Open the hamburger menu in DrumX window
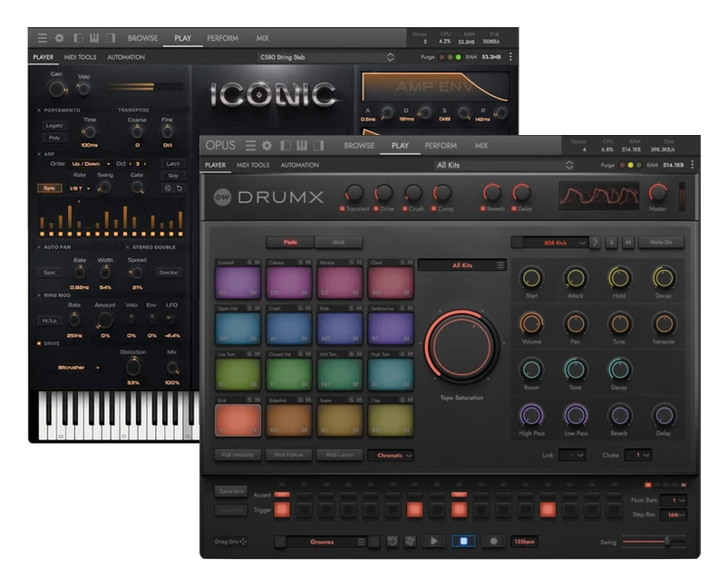The width and height of the screenshot is (728, 587). click(x=251, y=146)
